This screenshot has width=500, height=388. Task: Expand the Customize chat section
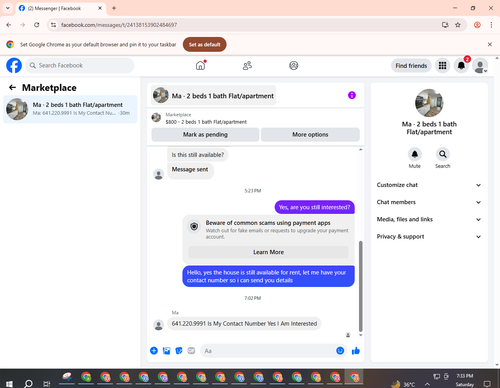tap(429, 185)
